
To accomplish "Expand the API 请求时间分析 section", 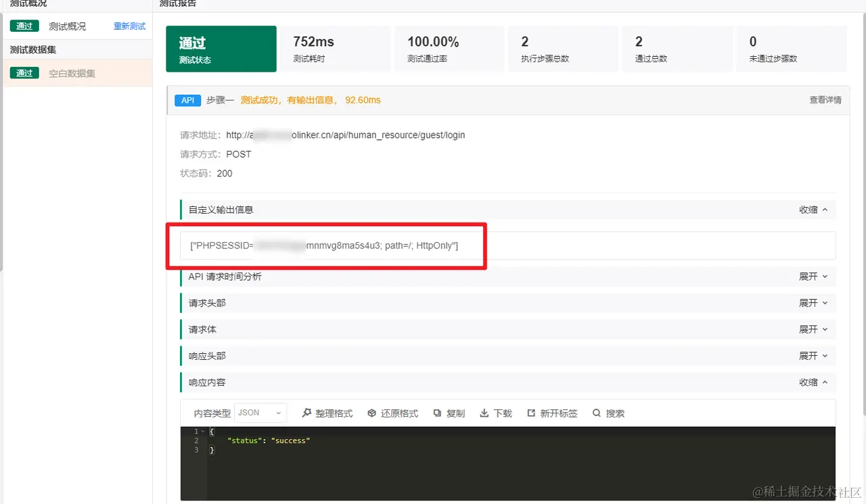I will pyautogui.click(x=813, y=277).
